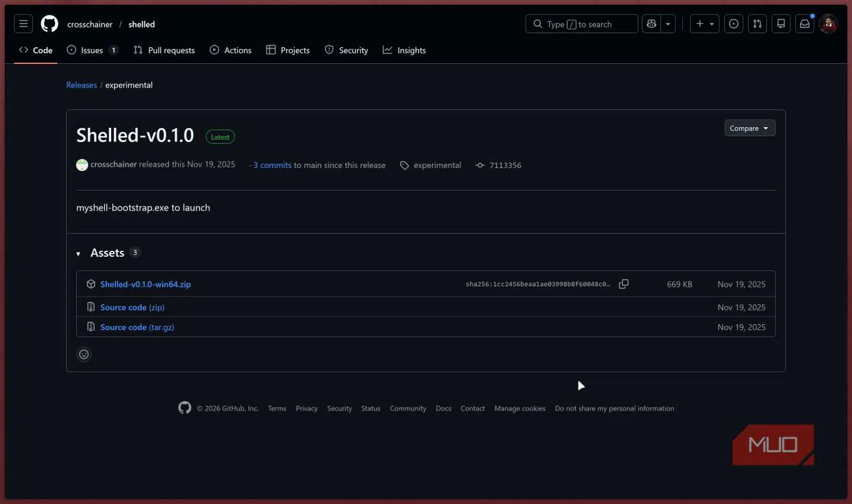Open the Contact footer link
Image resolution: width=852 pixels, height=504 pixels.
[473, 408]
